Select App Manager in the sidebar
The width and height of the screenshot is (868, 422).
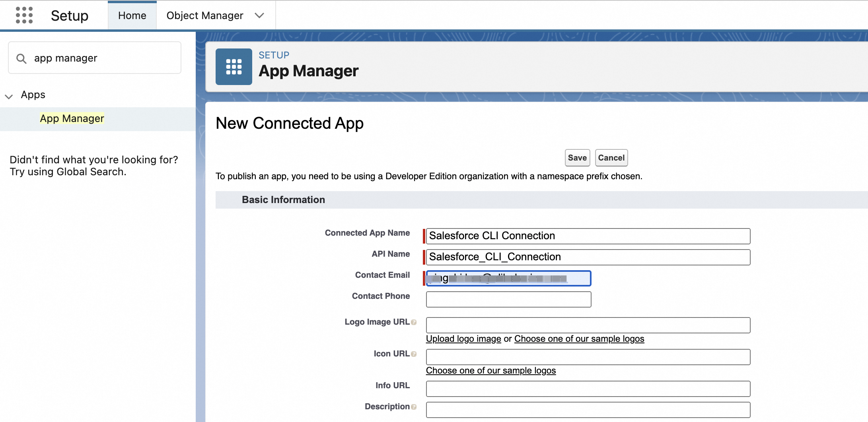pos(72,118)
